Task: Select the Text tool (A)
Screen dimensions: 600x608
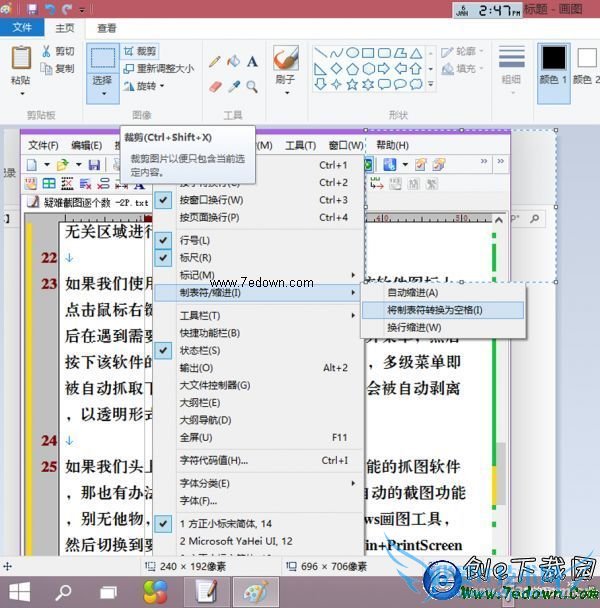Action: pyautogui.click(x=252, y=61)
